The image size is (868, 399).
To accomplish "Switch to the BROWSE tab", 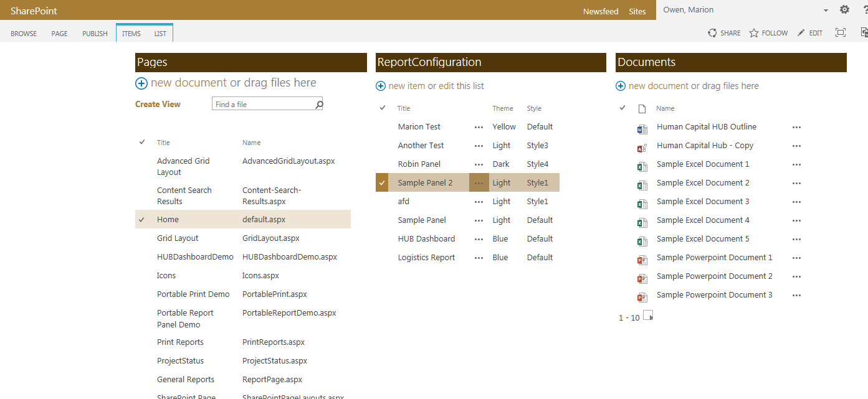I will 23,34.
